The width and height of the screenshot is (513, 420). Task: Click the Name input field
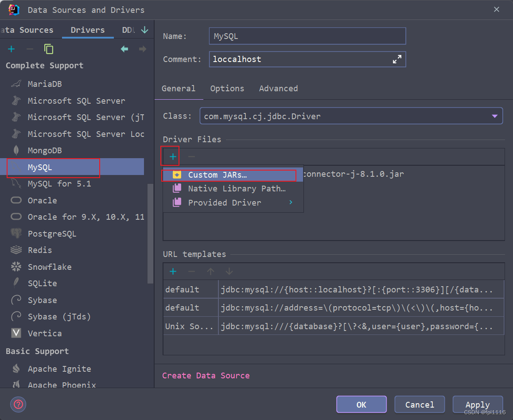307,36
